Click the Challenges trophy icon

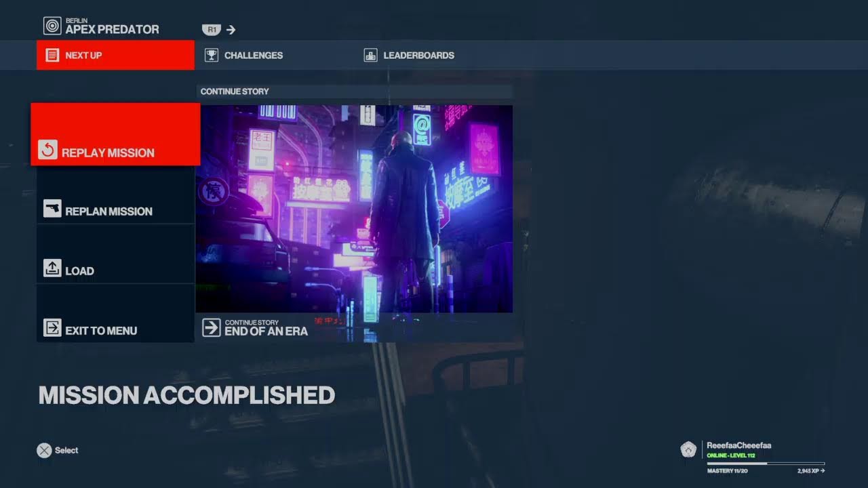coord(212,56)
